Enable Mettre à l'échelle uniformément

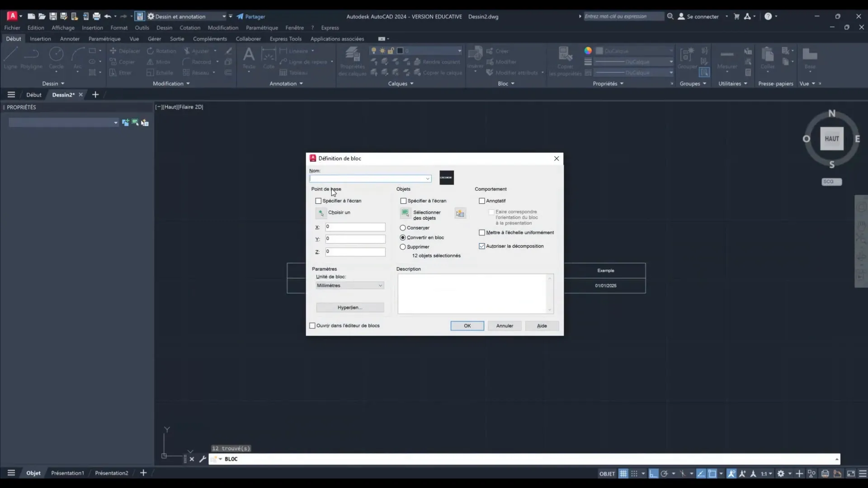coord(482,232)
